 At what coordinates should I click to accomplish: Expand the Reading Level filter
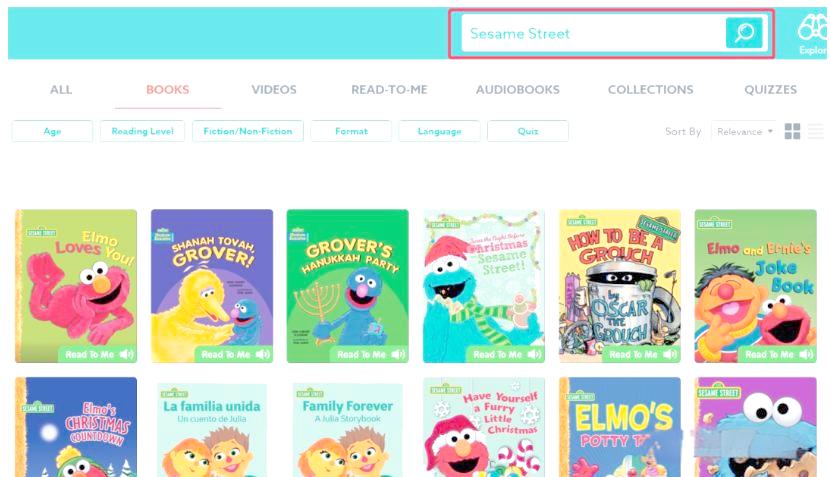coord(142,131)
